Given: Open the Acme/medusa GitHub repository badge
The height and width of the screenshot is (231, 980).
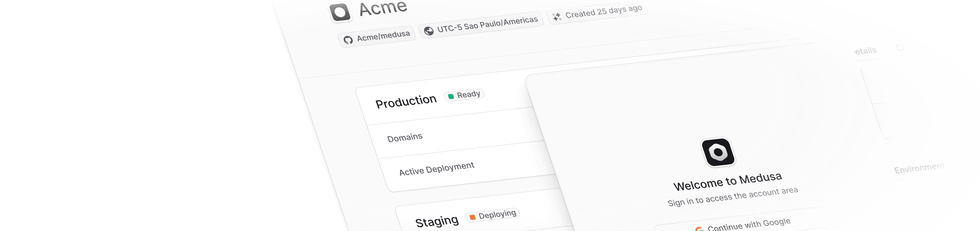Looking at the screenshot, I should click(377, 37).
